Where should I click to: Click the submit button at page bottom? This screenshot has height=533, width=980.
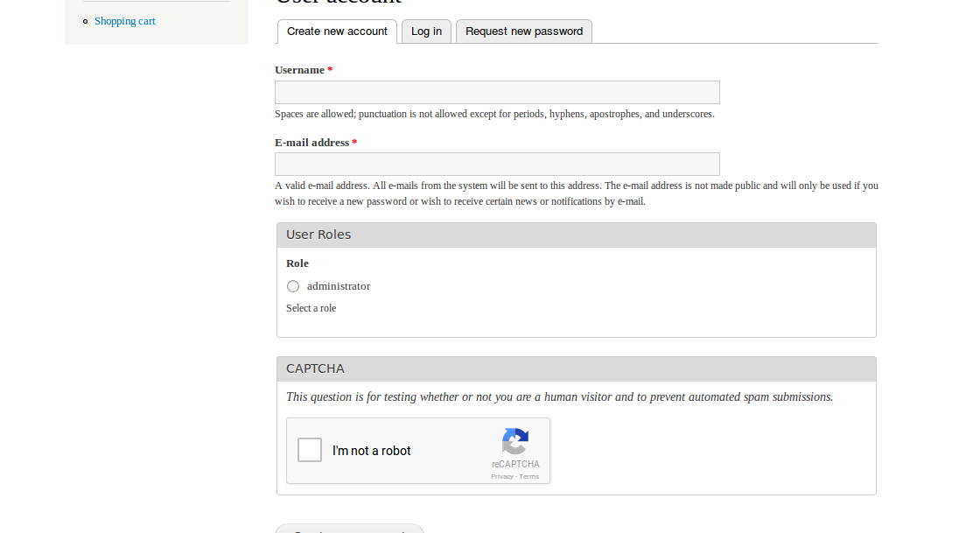click(x=349, y=529)
